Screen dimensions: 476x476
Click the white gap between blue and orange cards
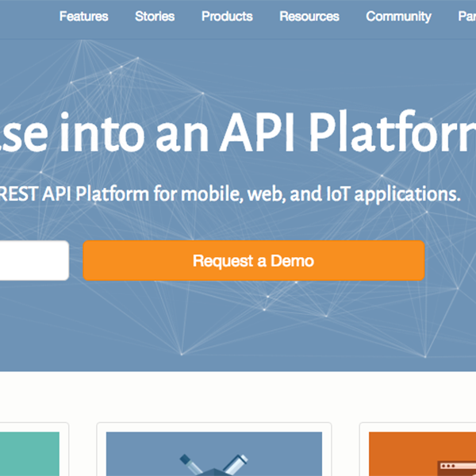[x=345, y=452]
